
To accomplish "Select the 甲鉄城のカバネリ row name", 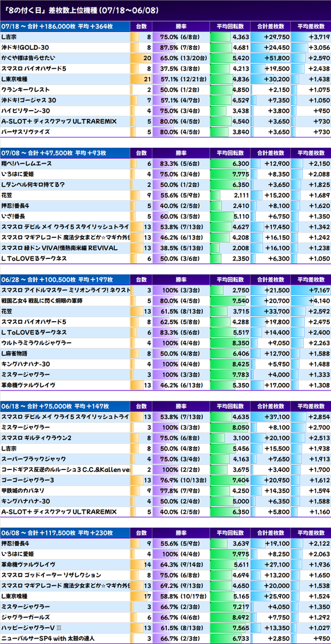I will click(x=23, y=490).
